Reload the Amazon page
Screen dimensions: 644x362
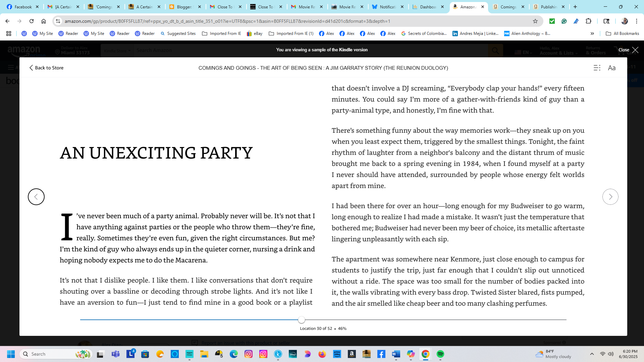click(x=32, y=21)
